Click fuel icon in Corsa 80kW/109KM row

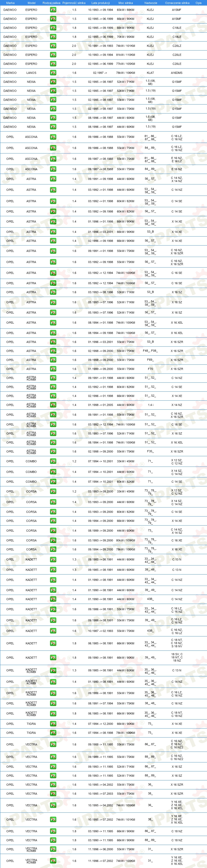tap(53, 540)
